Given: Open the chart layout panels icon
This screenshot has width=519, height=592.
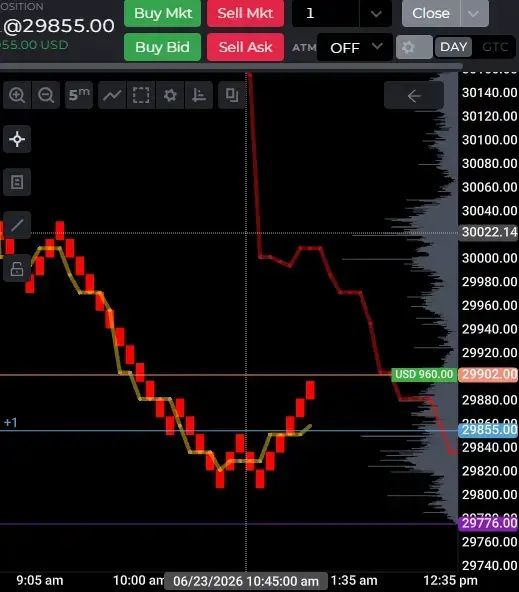Looking at the screenshot, I should pyautogui.click(x=232, y=95).
